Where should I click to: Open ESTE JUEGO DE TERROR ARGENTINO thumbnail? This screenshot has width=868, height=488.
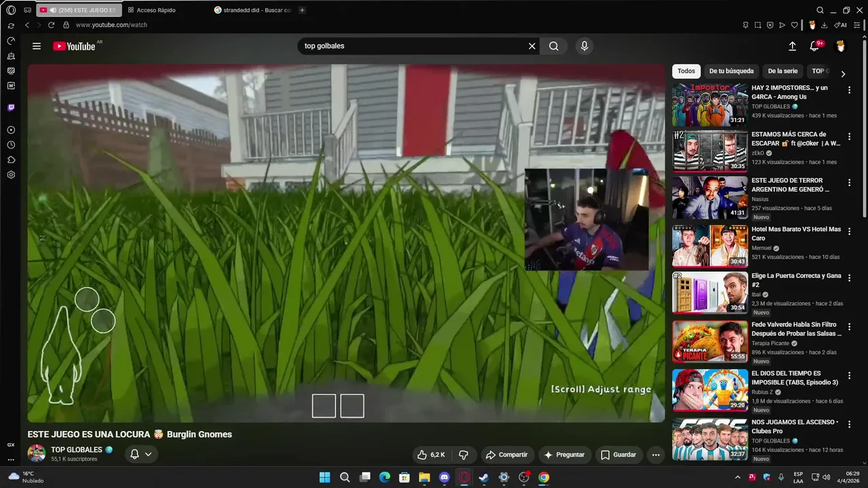pyautogui.click(x=710, y=197)
